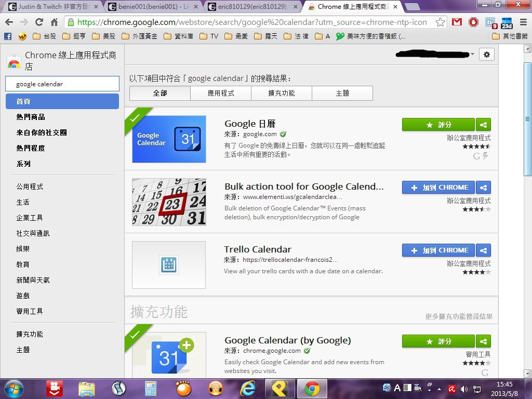Open the TV bookmark folder
The image size is (532, 399).
click(209, 36)
